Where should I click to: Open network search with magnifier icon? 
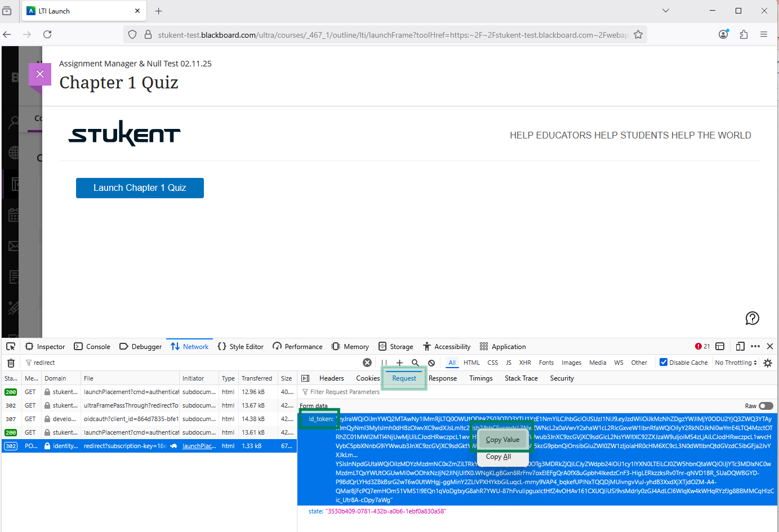coord(415,363)
